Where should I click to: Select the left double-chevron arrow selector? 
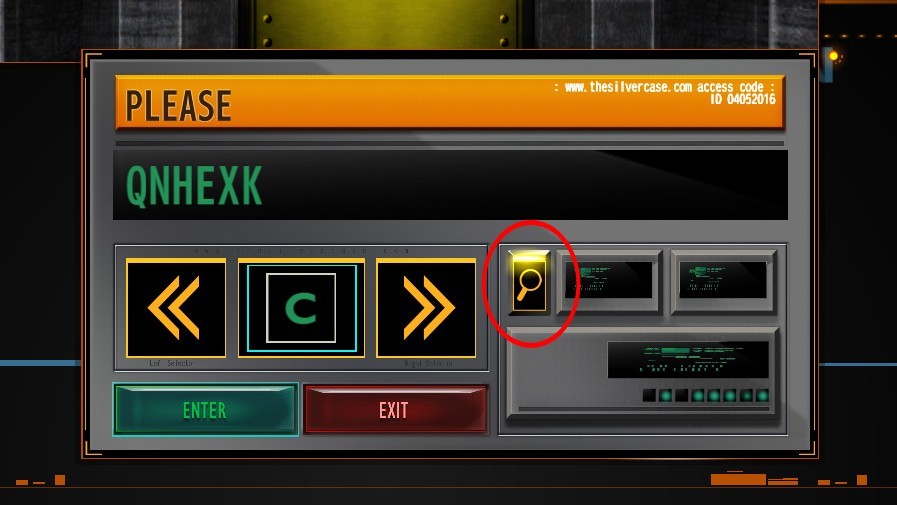(176, 308)
